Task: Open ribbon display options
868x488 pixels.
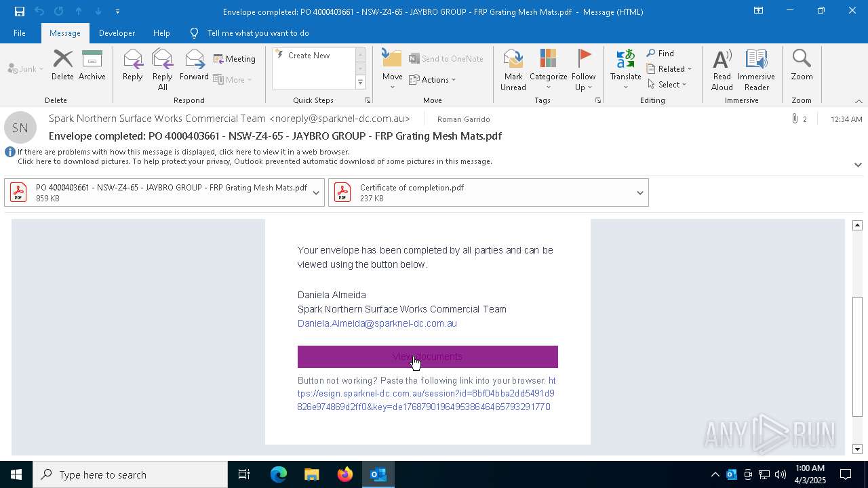Action: point(758,11)
